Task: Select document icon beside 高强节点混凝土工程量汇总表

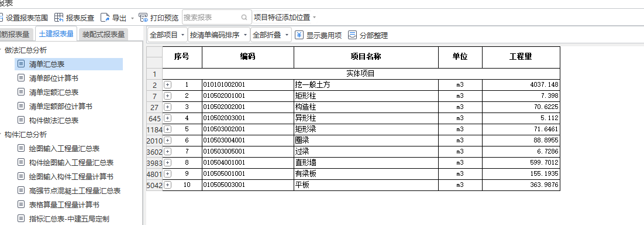Action: (x=21, y=190)
